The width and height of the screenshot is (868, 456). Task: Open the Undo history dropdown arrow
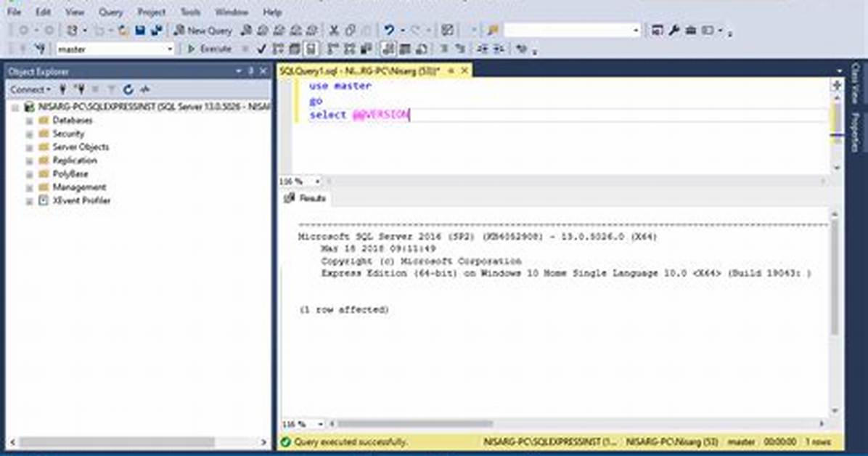point(403,30)
